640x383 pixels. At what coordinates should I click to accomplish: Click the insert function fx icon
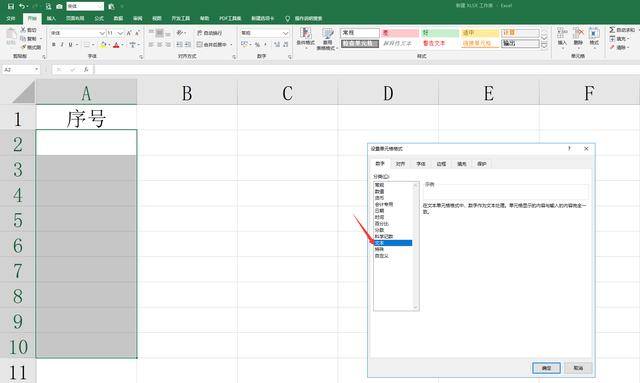86,69
